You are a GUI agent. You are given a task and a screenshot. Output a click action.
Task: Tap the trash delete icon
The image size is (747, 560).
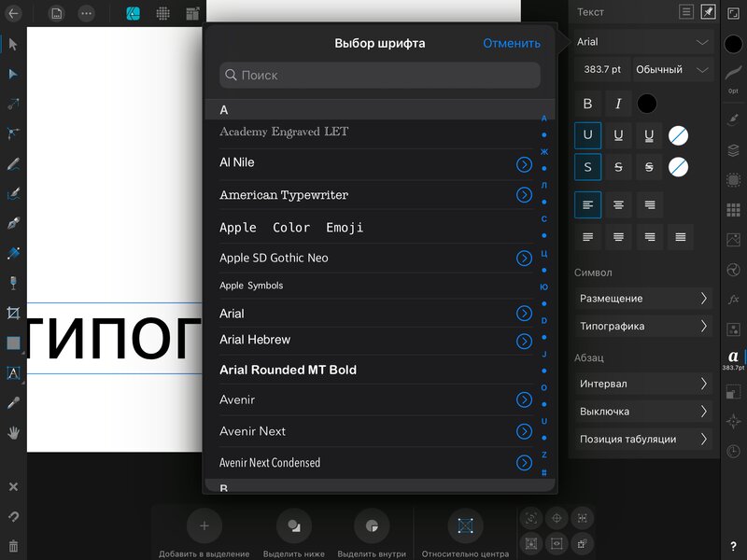point(13,546)
